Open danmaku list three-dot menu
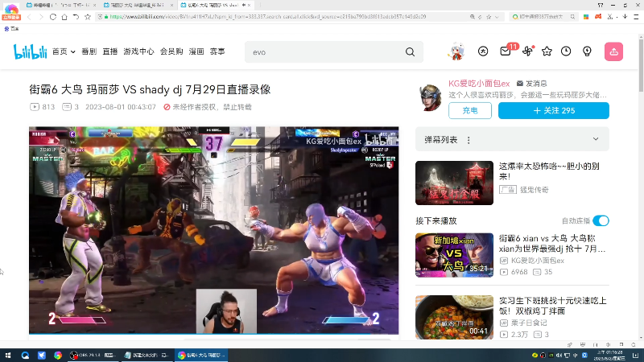This screenshot has height=362, width=644. (x=469, y=140)
